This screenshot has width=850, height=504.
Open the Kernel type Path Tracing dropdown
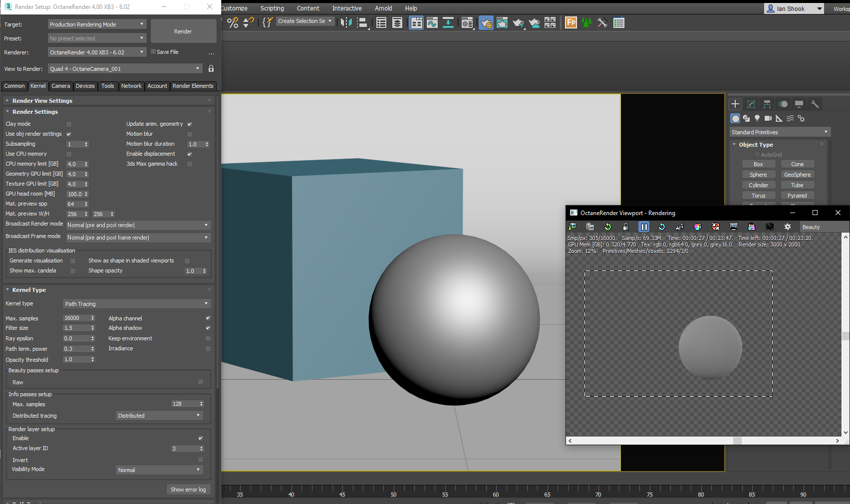coord(137,304)
